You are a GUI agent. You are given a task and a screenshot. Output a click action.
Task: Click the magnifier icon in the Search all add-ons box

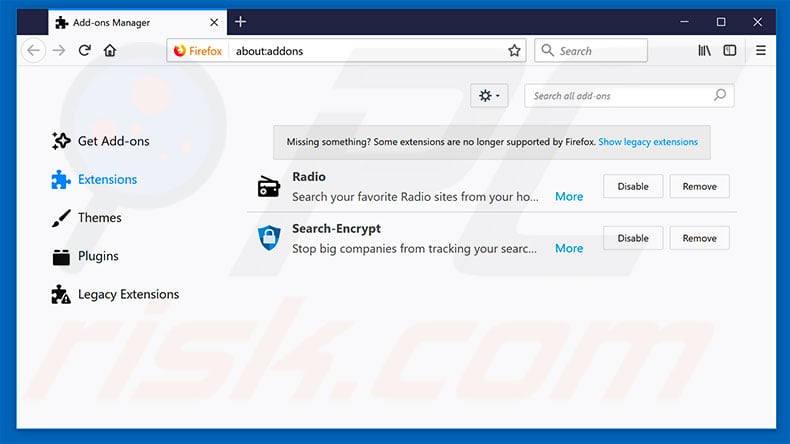click(720, 95)
